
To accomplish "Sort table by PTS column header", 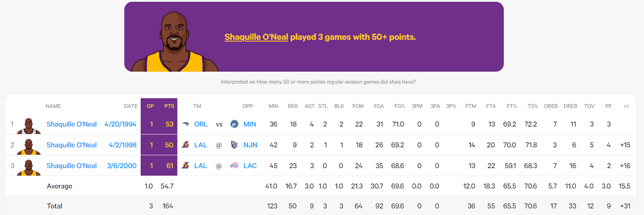I will pos(169,106).
